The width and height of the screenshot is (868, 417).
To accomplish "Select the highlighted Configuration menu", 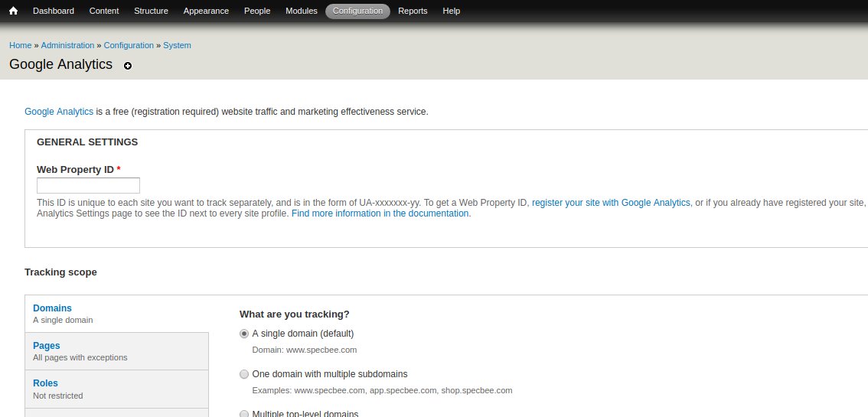I will click(x=357, y=11).
